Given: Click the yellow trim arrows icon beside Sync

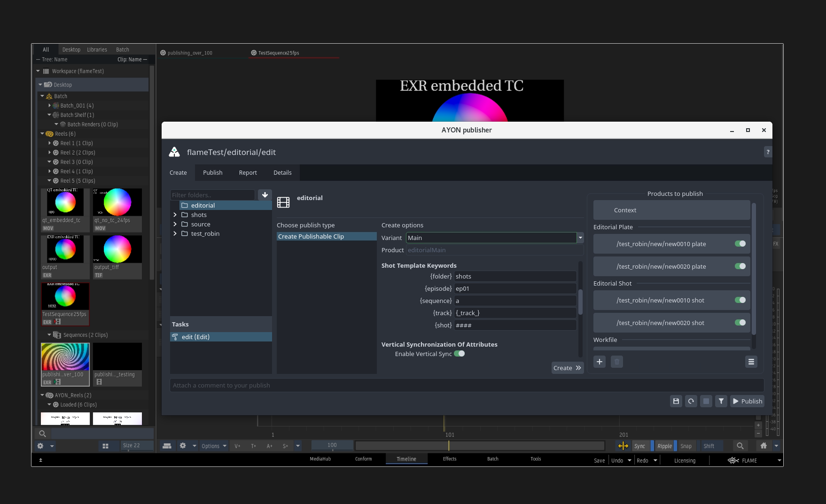Looking at the screenshot, I should [623, 446].
